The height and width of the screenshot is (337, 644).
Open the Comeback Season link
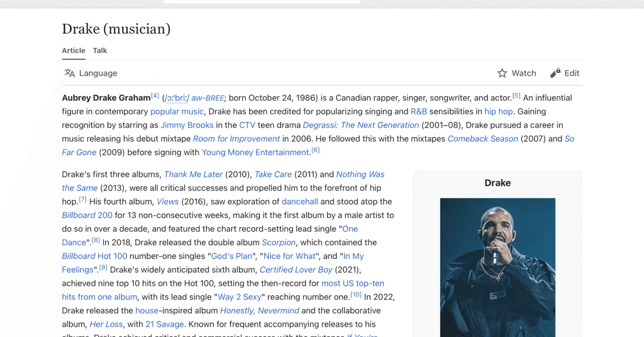(x=483, y=139)
